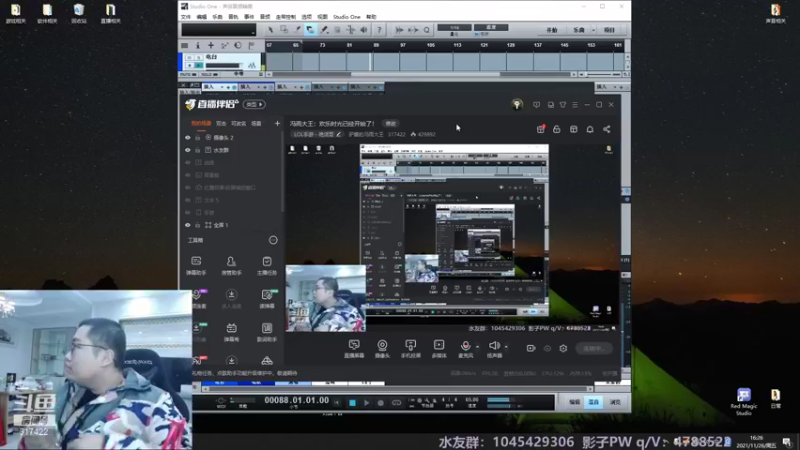Toggle visibility of 全屏 1 source

coord(188,225)
